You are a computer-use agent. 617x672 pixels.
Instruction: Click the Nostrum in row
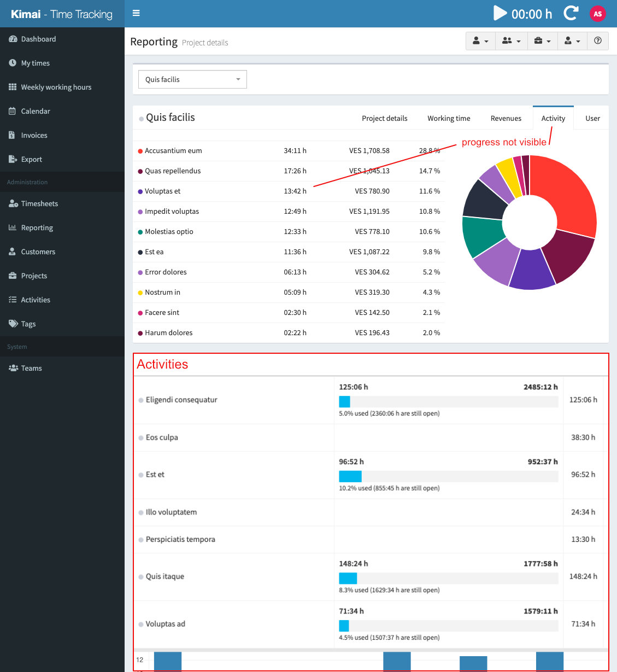pos(289,292)
